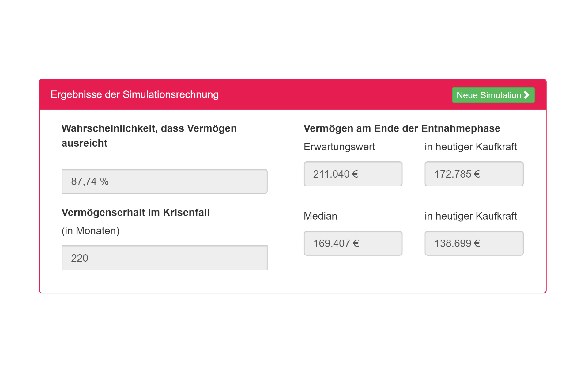The image size is (588, 368).
Task: Click the Median field showing 169.407 €
Action: 353,243
